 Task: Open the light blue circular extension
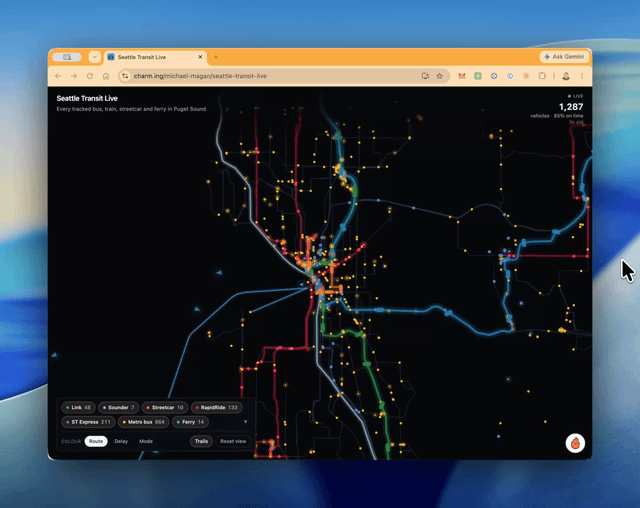click(x=510, y=76)
